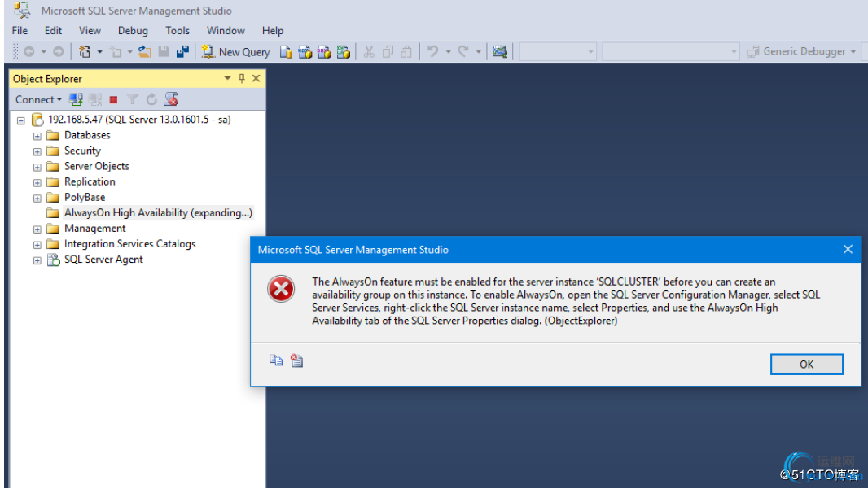Click the Save toolbar icon
The image size is (868, 489).
164,52
